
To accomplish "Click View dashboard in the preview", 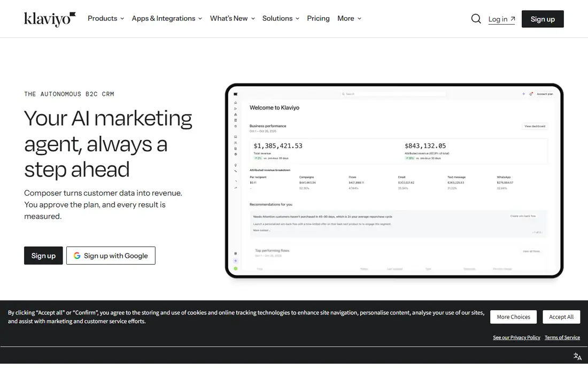I will [535, 126].
